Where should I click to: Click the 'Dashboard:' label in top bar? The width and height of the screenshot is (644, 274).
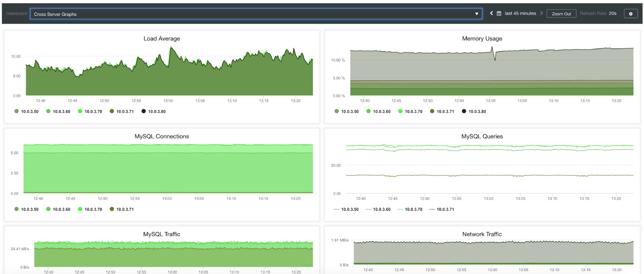pyautogui.click(x=17, y=14)
